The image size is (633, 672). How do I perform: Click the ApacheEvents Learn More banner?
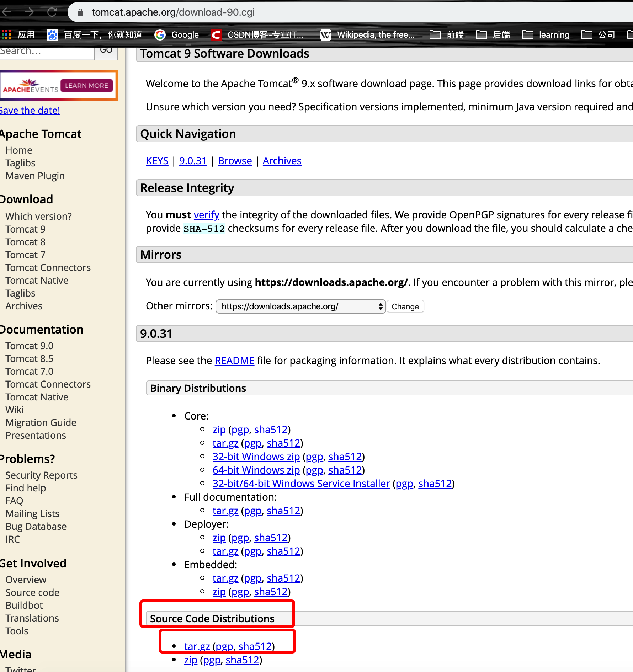(58, 86)
